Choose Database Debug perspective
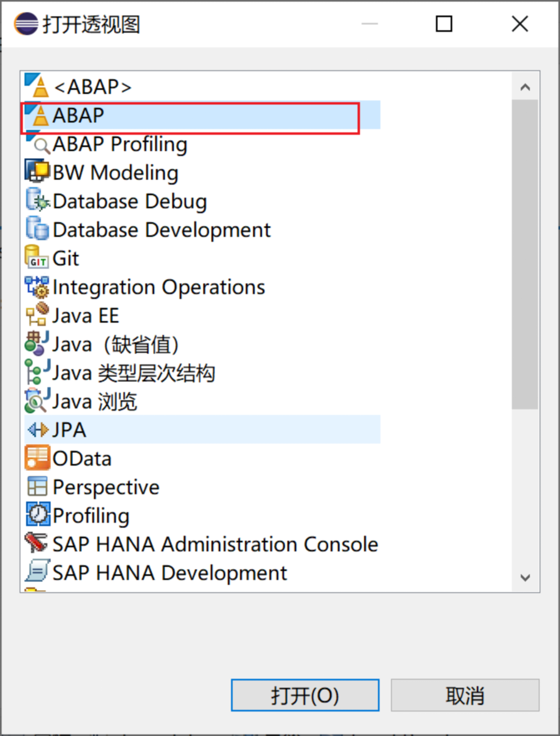This screenshot has width=560, height=736. [x=130, y=201]
